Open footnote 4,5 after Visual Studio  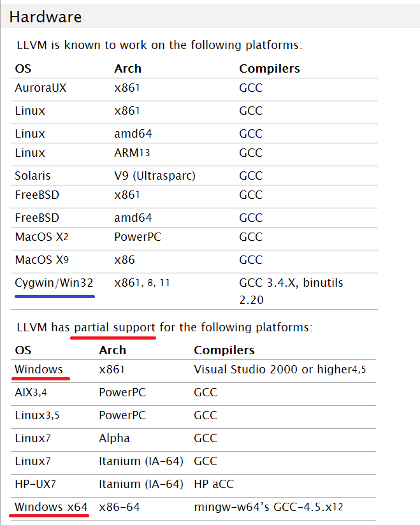(359, 370)
